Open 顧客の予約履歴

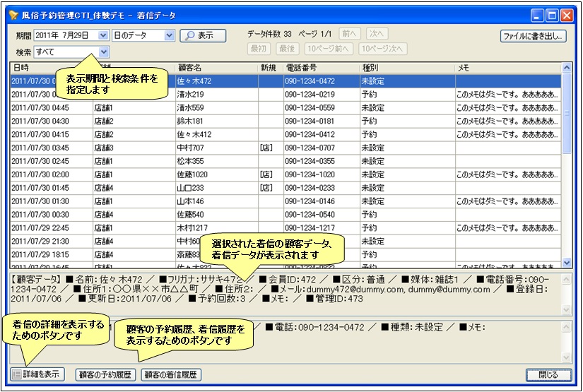point(105,374)
